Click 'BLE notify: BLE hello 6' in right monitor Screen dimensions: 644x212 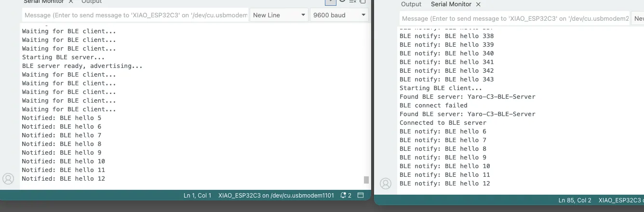[443, 132]
